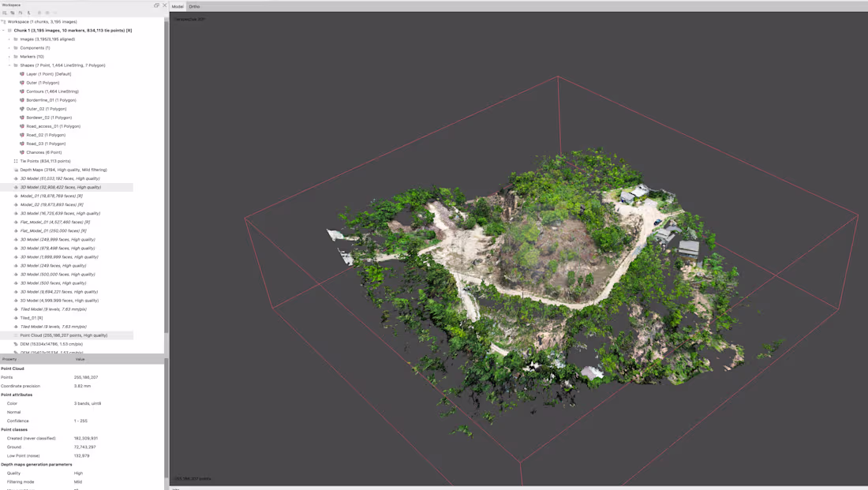The height and width of the screenshot is (490, 868).
Task: Expand the Components folder
Action: click(9, 48)
